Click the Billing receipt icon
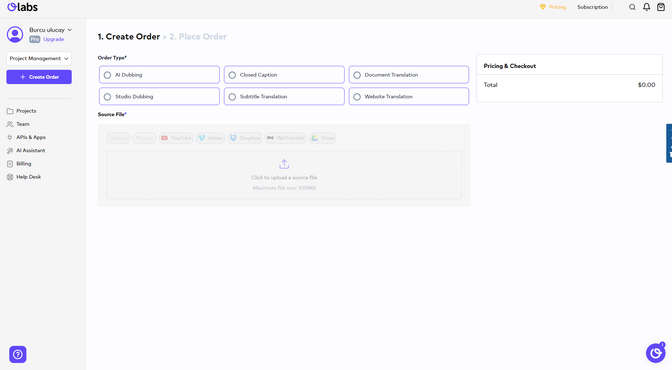 point(10,164)
